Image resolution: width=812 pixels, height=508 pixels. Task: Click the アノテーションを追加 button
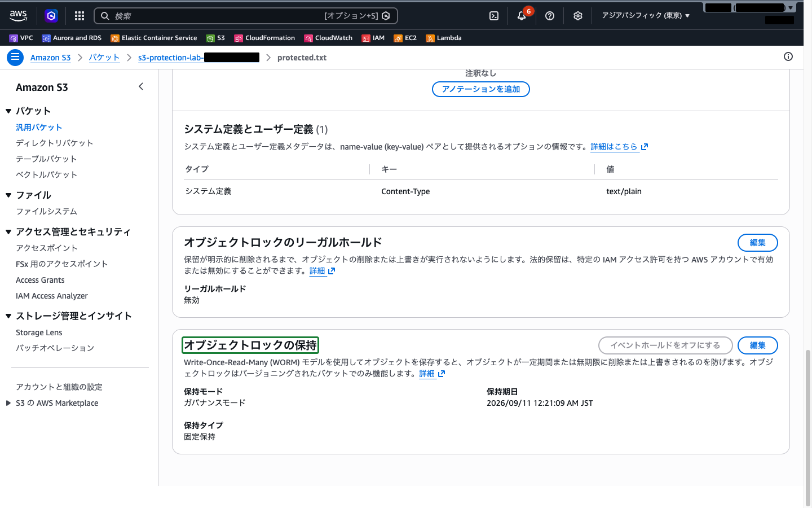pyautogui.click(x=481, y=89)
